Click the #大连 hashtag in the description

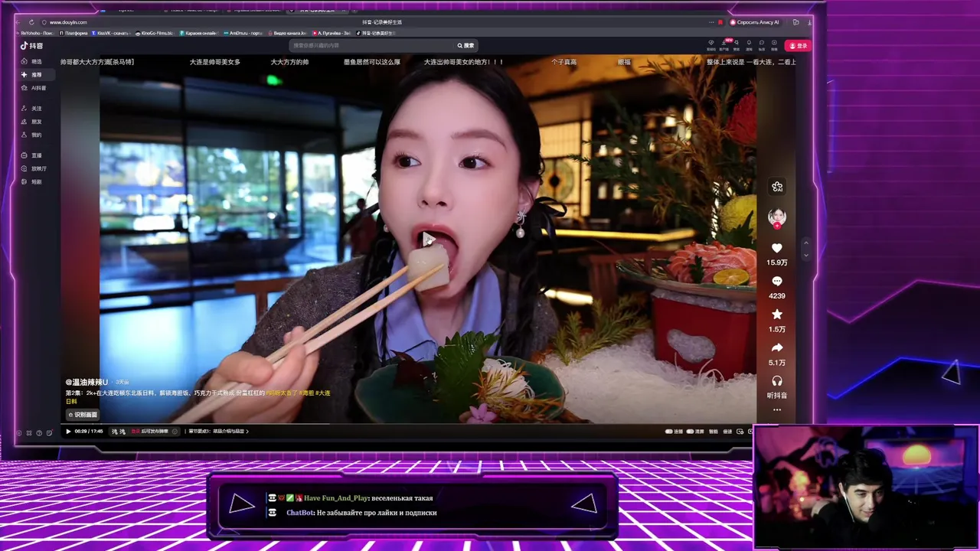pyautogui.click(x=322, y=393)
